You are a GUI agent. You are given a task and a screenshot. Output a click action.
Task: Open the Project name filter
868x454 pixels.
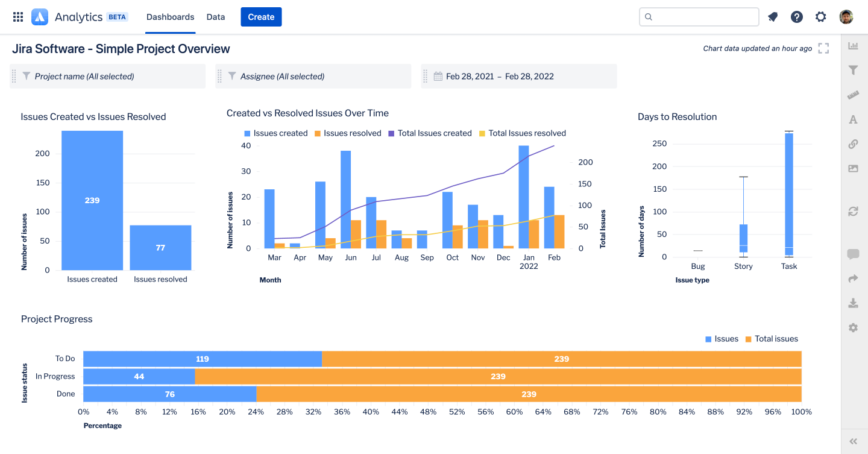pos(107,76)
